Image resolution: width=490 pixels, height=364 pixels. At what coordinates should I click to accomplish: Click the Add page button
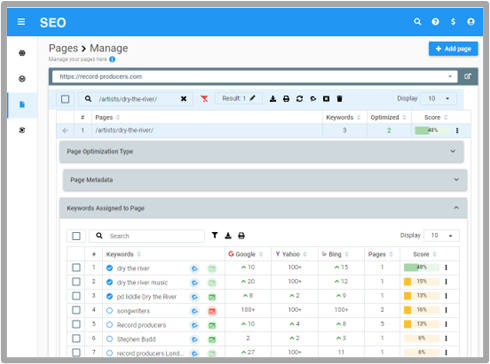453,49
